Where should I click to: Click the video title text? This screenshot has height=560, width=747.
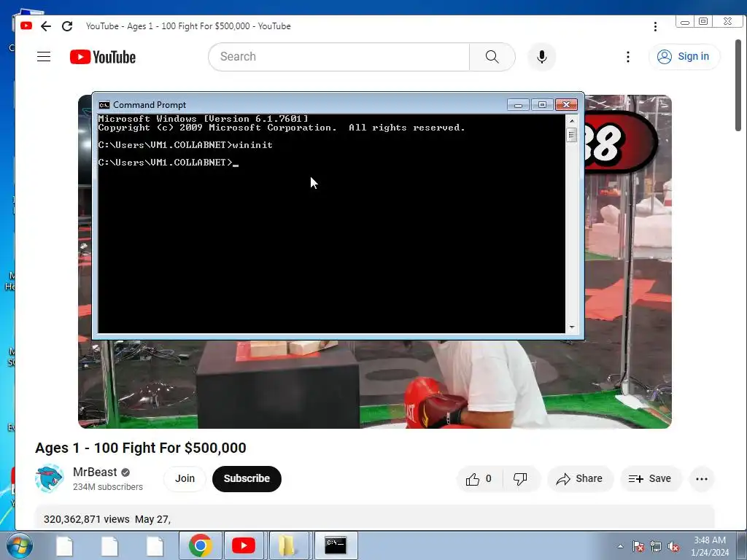[x=141, y=448]
